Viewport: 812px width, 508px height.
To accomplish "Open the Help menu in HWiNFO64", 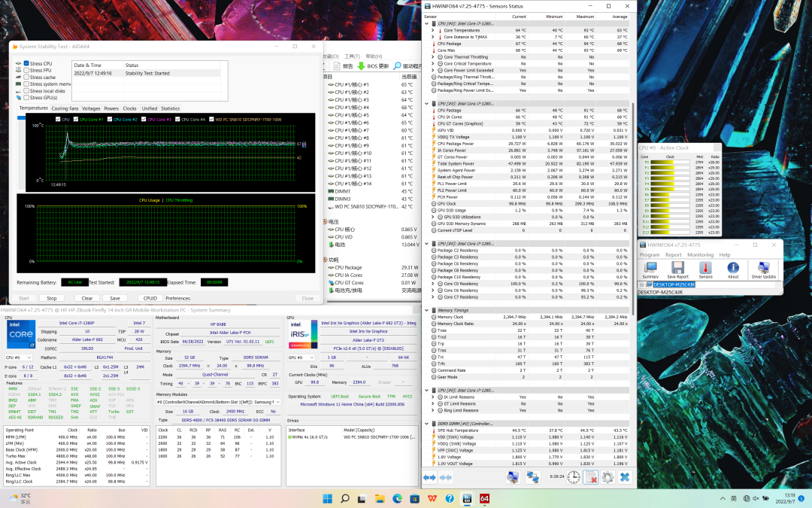I will [725, 254].
